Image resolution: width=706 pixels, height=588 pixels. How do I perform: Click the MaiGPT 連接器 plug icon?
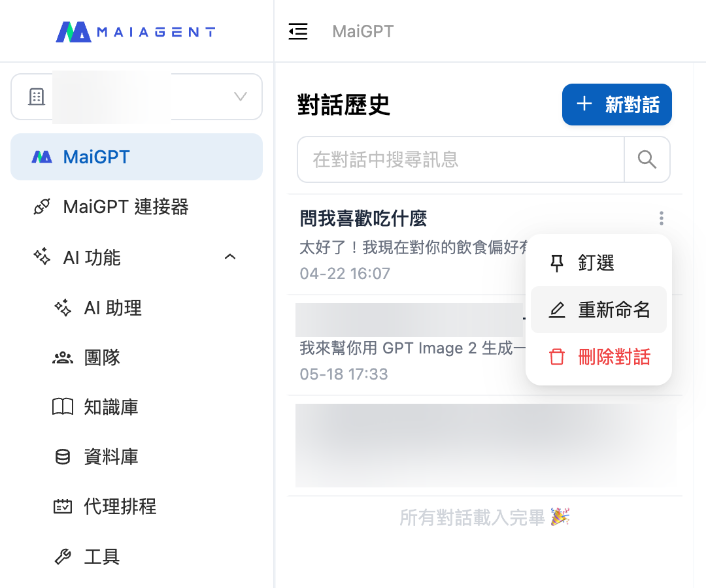tap(42, 207)
